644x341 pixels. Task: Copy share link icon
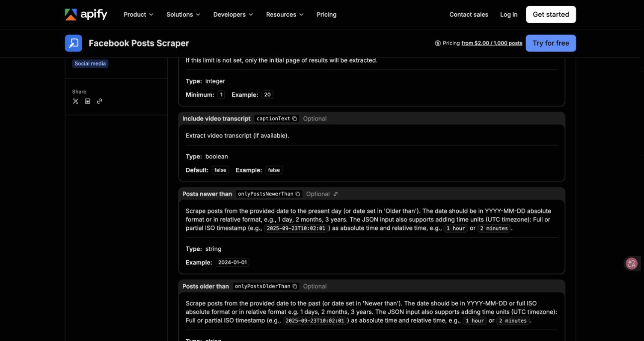pyautogui.click(x=100, y=101)
